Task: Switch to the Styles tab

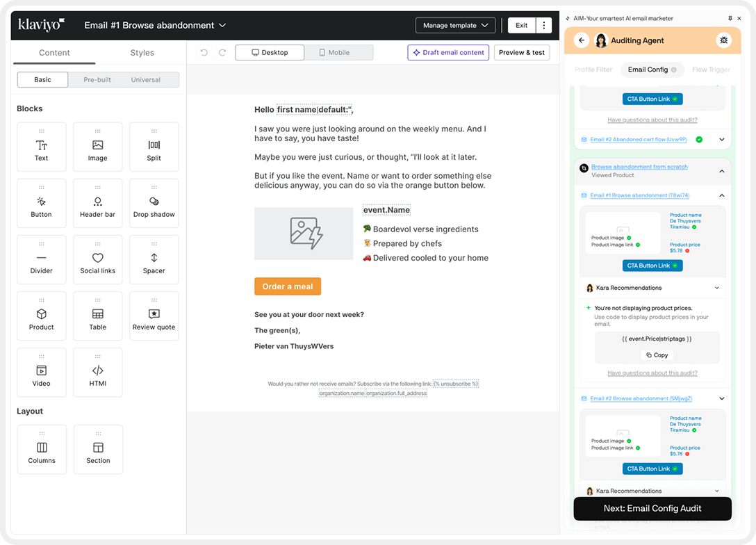Action: pos(142,53)
